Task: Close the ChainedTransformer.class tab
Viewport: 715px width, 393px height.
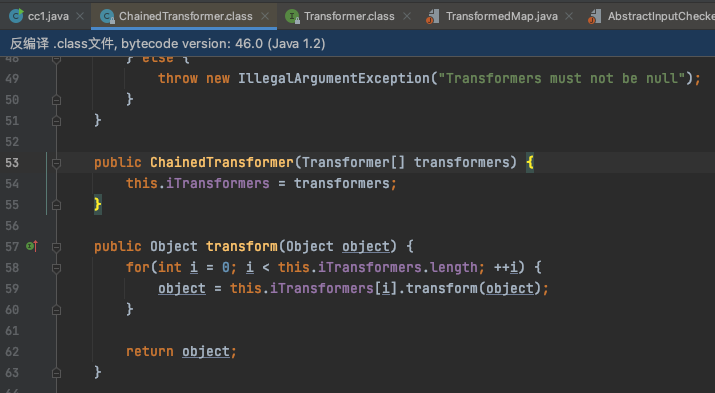Action: point(265,16)
